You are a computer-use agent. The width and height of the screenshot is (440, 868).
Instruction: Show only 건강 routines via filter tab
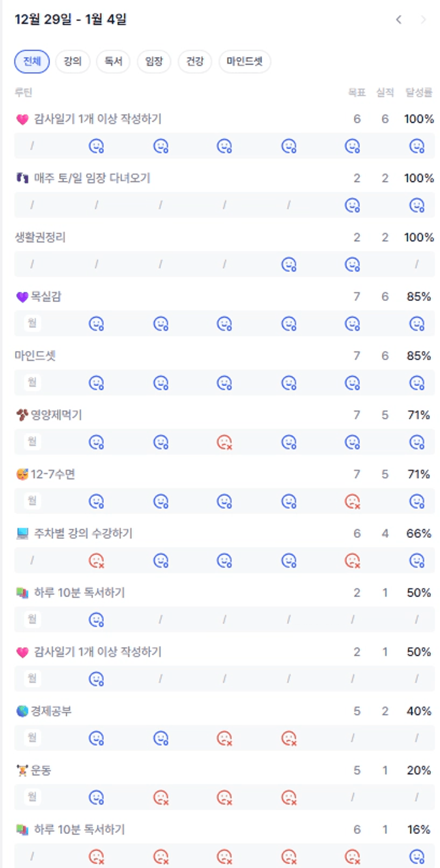(x=195, y=61)
